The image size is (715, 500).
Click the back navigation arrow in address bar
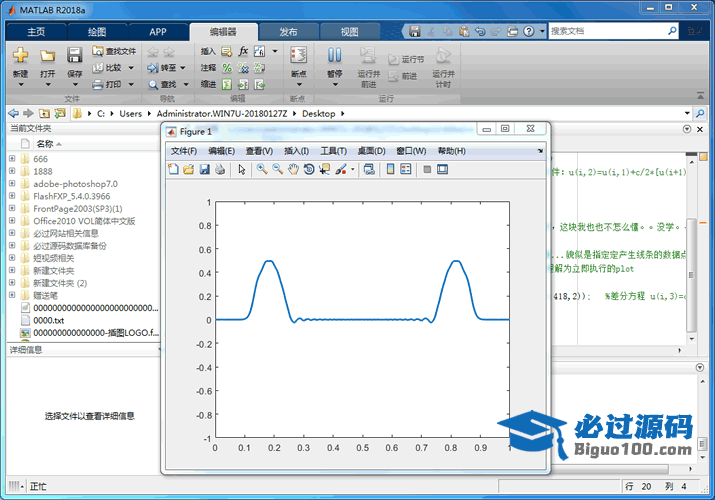[14, 113]
